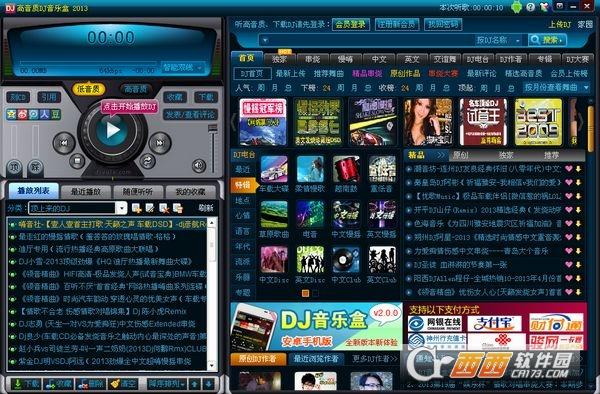
Task: Mute audio with the speaker icon
Action: 199,166
